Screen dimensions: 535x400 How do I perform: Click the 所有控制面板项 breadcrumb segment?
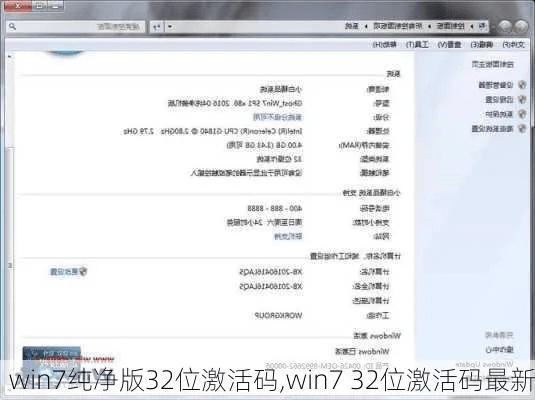click(x=398, y=26)
